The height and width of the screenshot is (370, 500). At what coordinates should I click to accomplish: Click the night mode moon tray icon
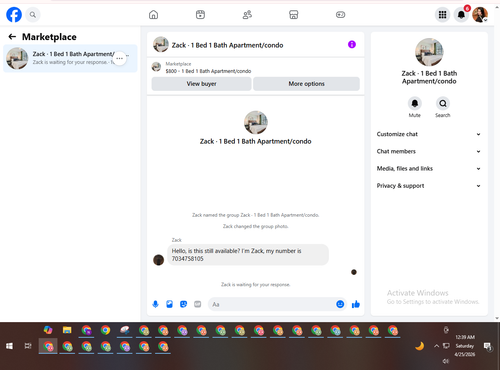pyautogui.click(x=420, y=346)
